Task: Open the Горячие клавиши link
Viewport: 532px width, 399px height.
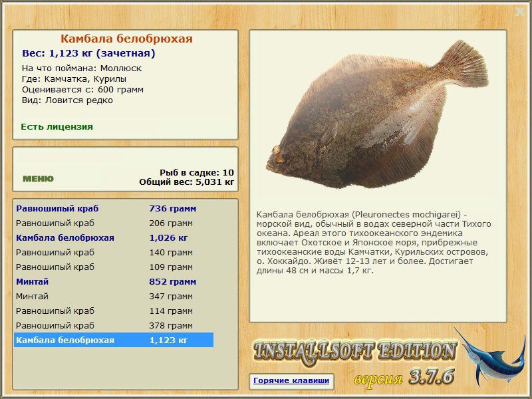Action: pyautogui.click(x=291, y=381)
